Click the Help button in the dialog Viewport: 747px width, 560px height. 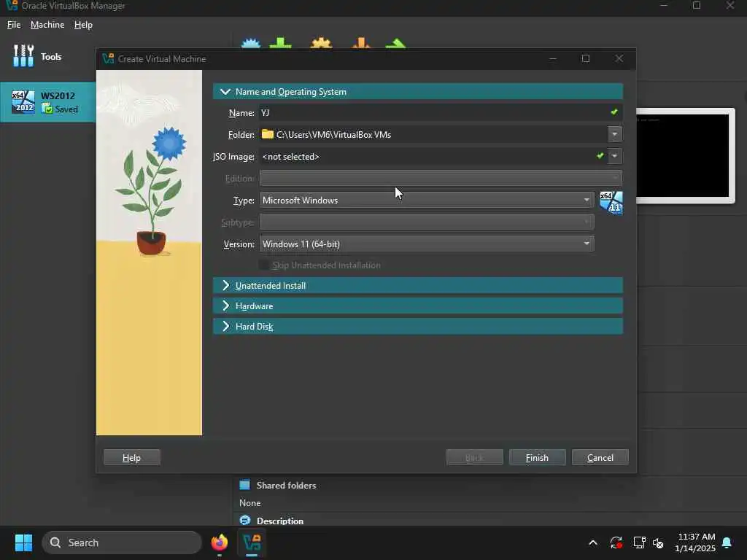(x=132, y=457)
